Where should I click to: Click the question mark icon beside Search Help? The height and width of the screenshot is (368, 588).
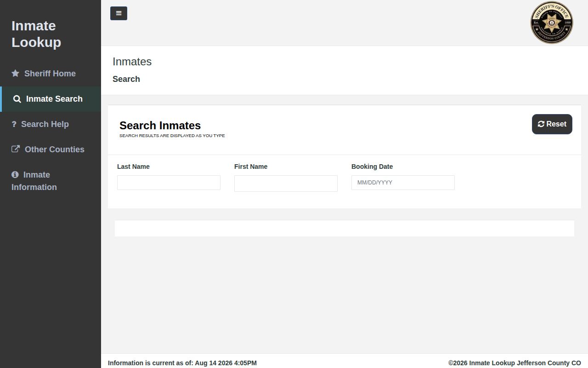(14, 124)
